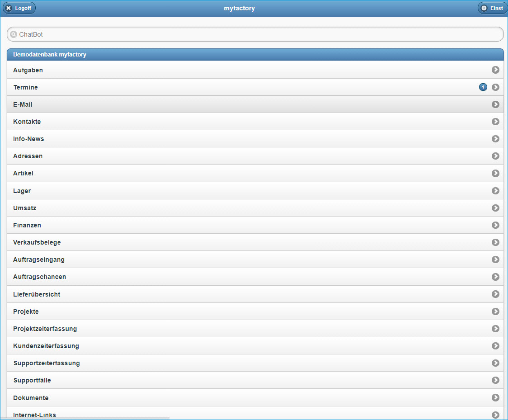The image size is (508, 420).
Task: Open the Lager entry
Action: (255, 190)
